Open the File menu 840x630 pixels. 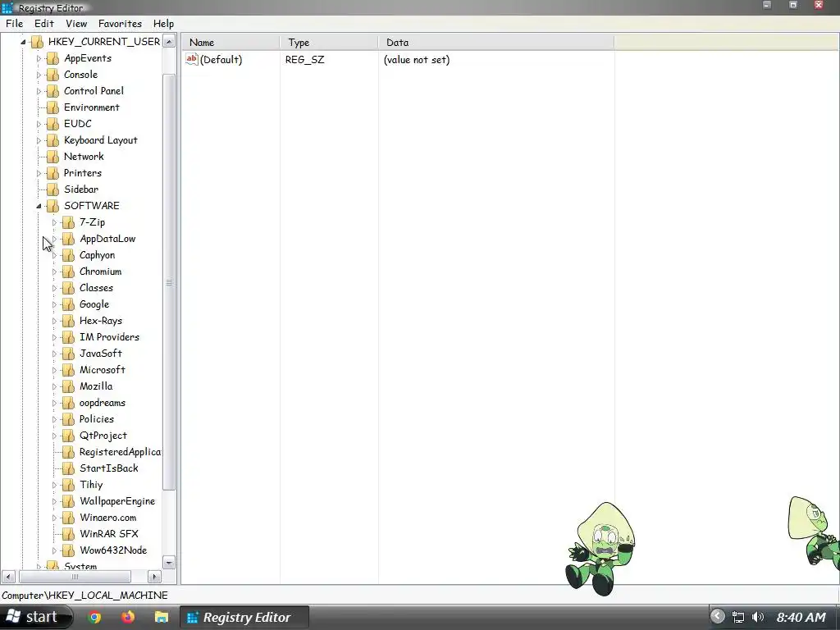pos(15,24)
